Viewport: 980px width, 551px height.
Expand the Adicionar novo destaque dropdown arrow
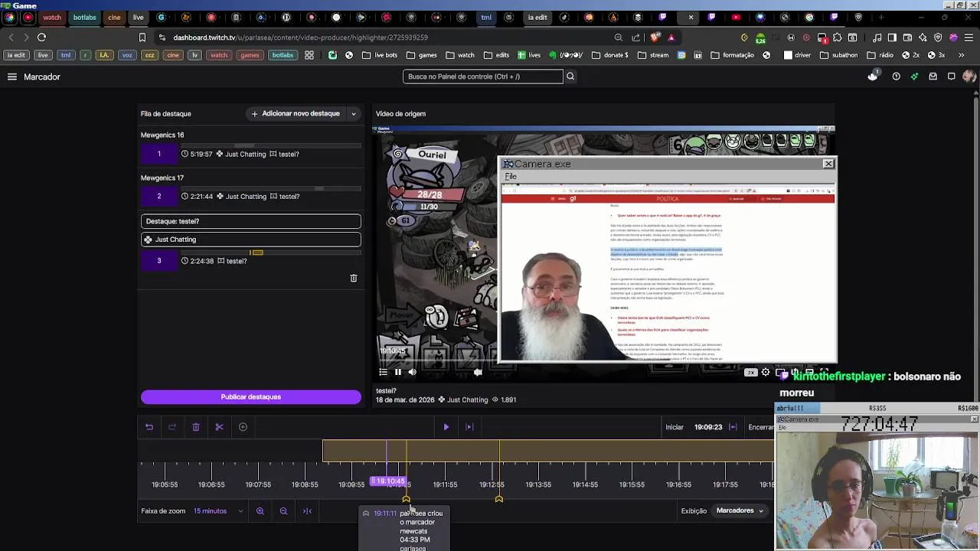click(354, 113)
